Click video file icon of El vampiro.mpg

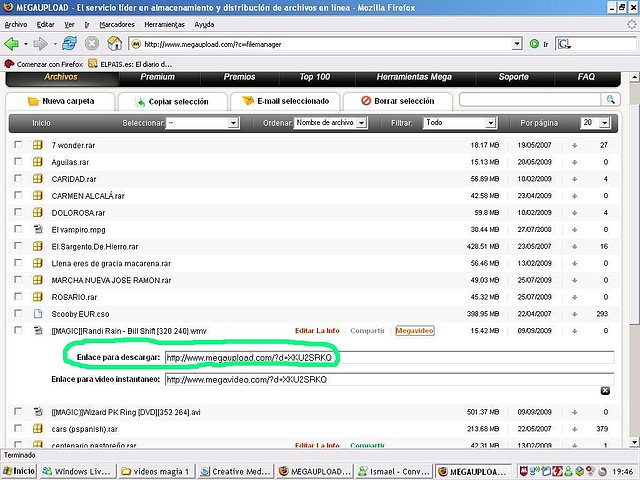pyautogui.click(x=38, y=229)
